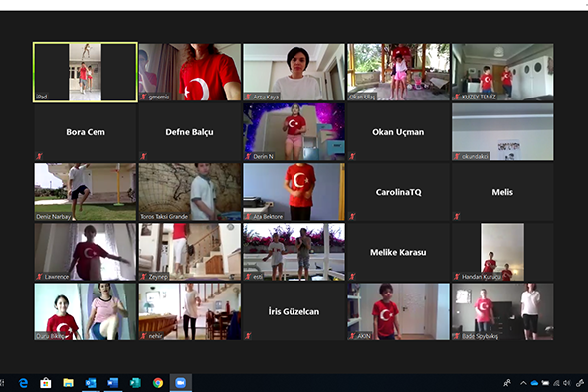Screen dimensions: 588x392
Task: Open the battery status tray icon
Action: click(x=545, y=383)
